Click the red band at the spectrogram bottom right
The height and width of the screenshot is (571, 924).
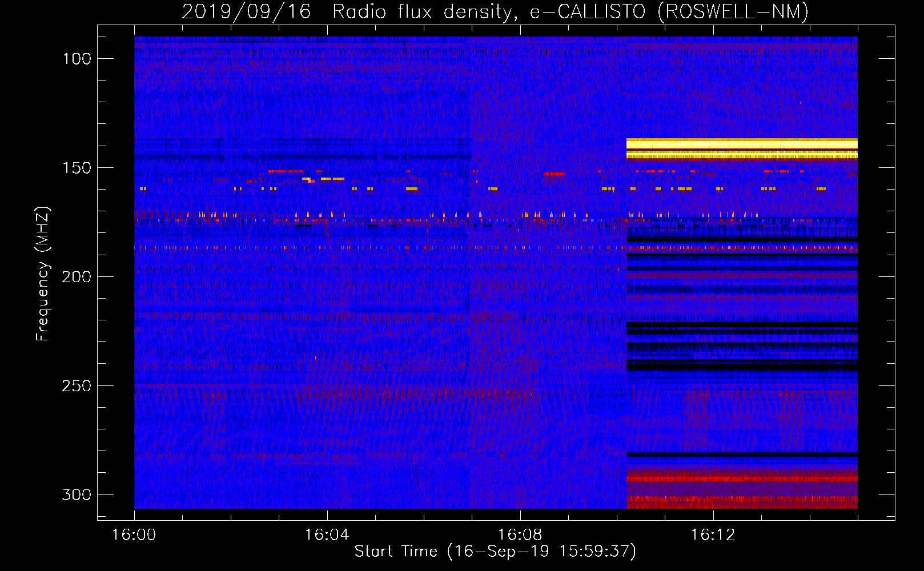pos(742,502)
